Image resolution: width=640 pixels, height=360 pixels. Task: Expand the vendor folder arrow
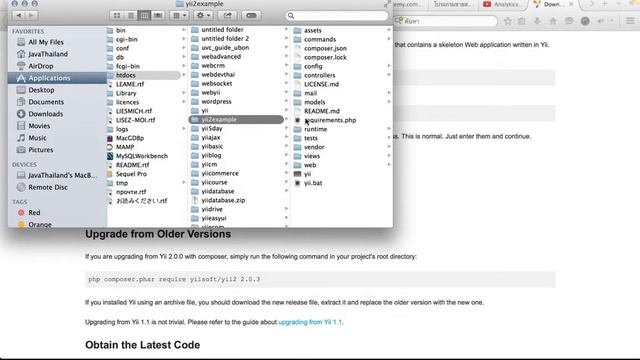389,147
